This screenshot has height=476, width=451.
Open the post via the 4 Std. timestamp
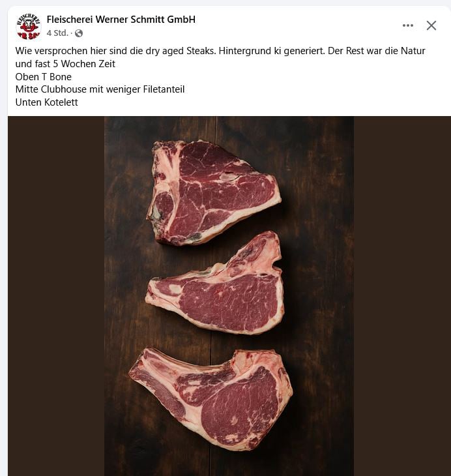tap(57, 33)
